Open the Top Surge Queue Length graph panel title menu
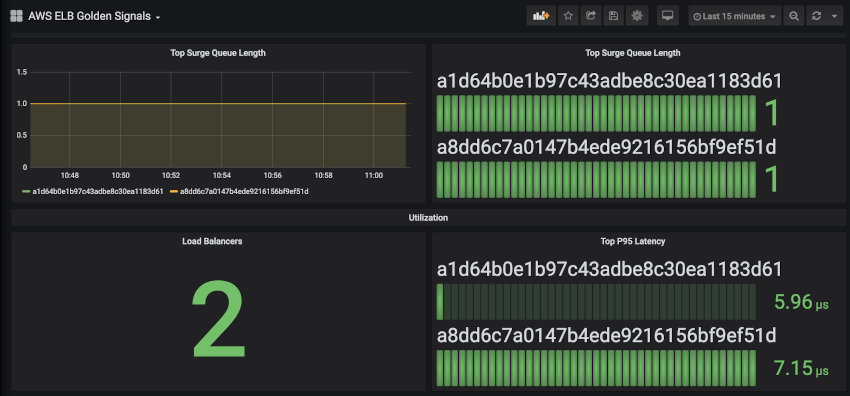 (218, 53)
